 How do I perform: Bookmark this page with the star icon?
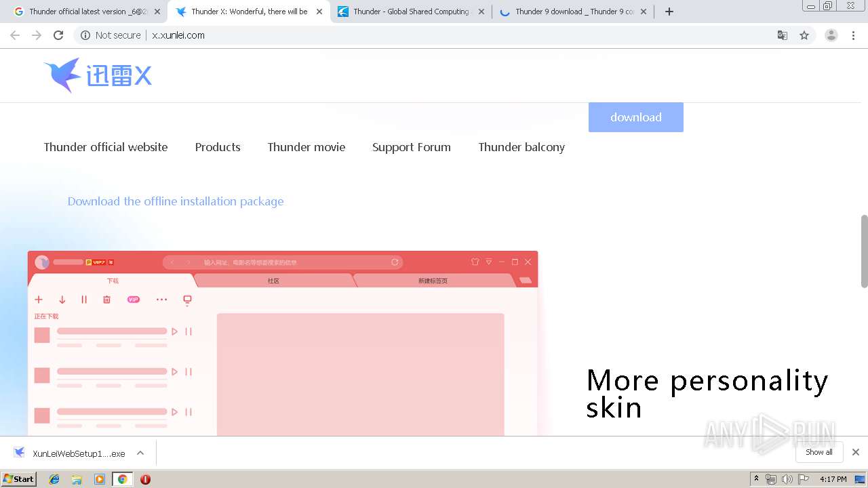[x=804, y=35]
